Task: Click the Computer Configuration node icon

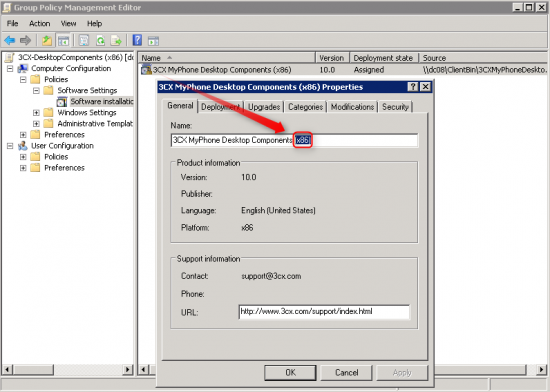Action: click(x=23, y=68)
